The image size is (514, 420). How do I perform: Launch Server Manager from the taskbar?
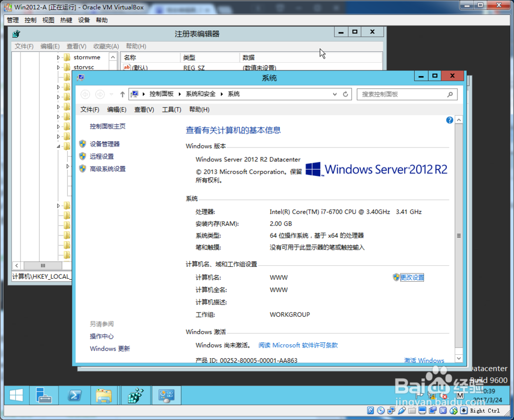tap(44, 395)
